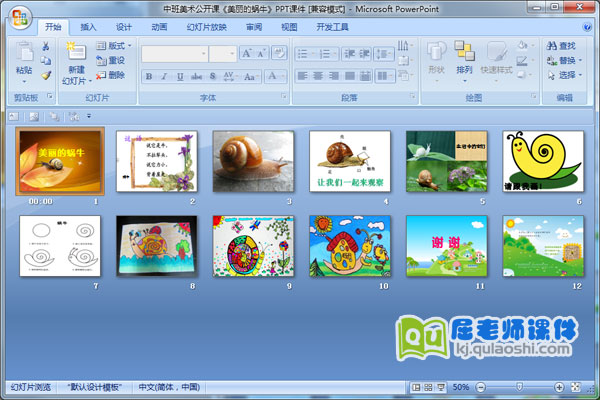Switch to Normal view icon in status bar
Viewport: 600px width, 400px height.
(x=416, y=387)
